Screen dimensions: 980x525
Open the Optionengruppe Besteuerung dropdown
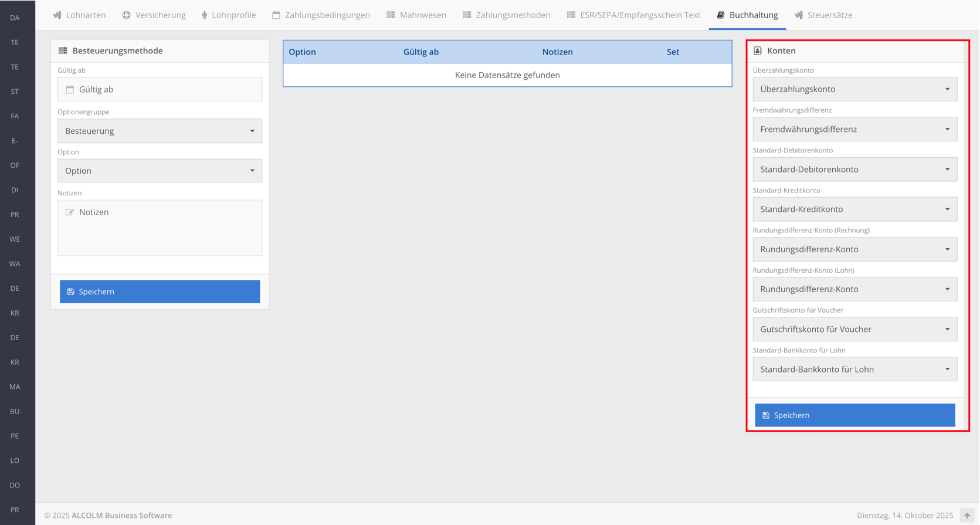(160, 131)
